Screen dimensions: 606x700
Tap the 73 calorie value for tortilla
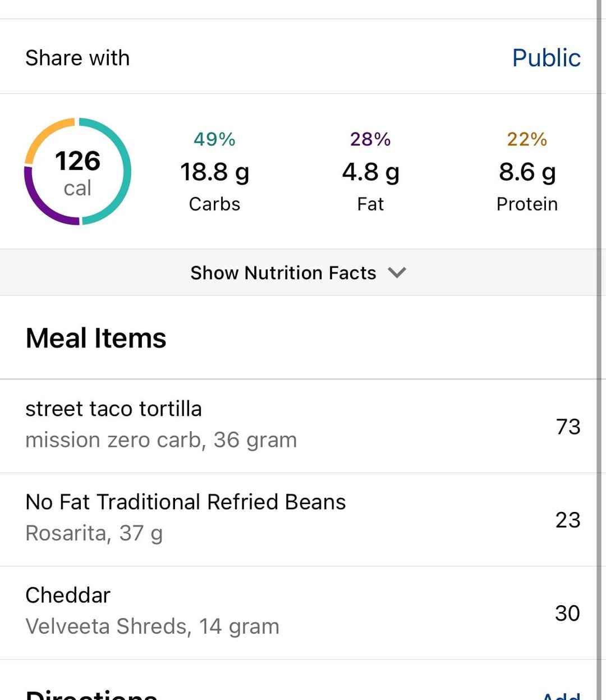[568, 427]
